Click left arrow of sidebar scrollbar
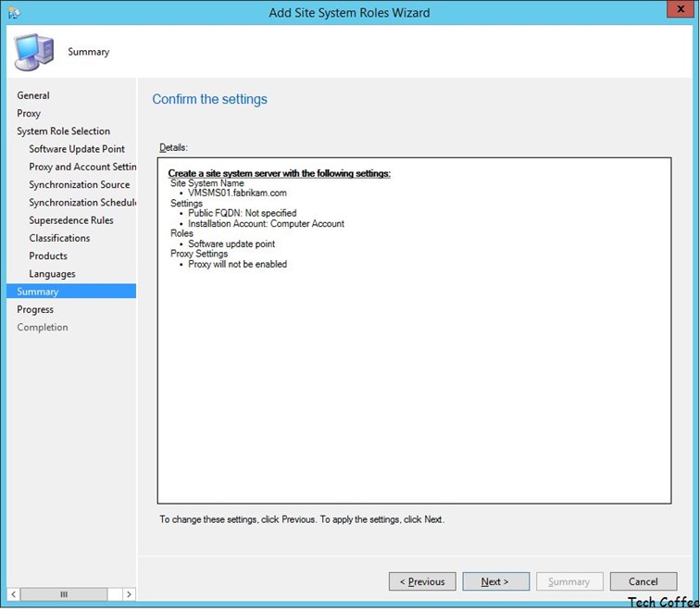Image resolution: width=700 pixels, height=611 pixels. tap(13, 594)
